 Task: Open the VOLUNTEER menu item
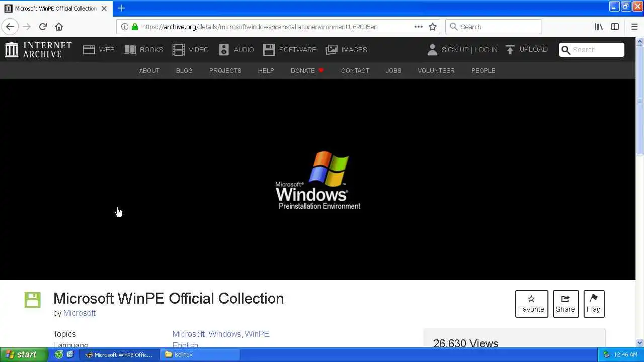pos(436,70)
